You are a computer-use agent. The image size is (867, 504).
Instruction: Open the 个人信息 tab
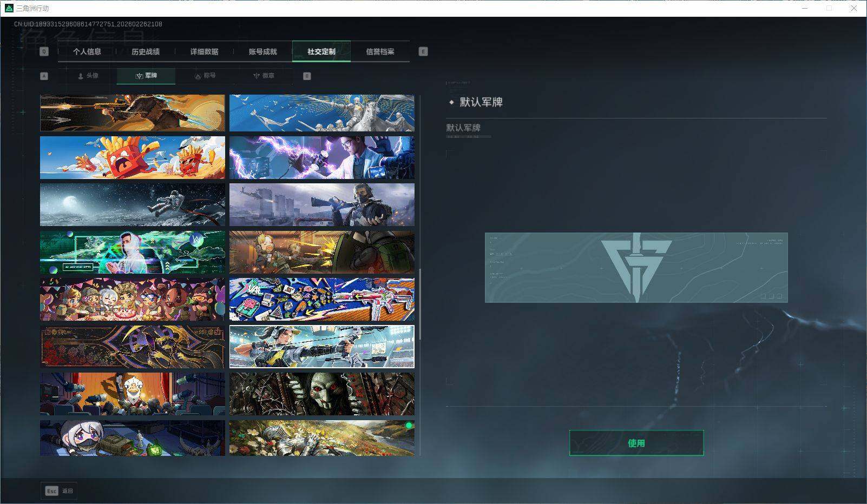tap(87, 51)
